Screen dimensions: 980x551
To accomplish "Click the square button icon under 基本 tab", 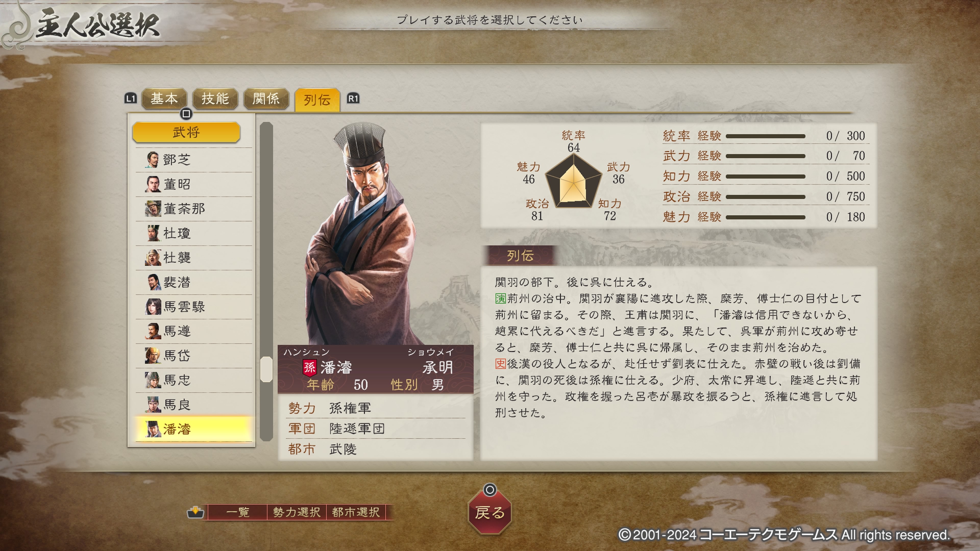I will point(186,114).
